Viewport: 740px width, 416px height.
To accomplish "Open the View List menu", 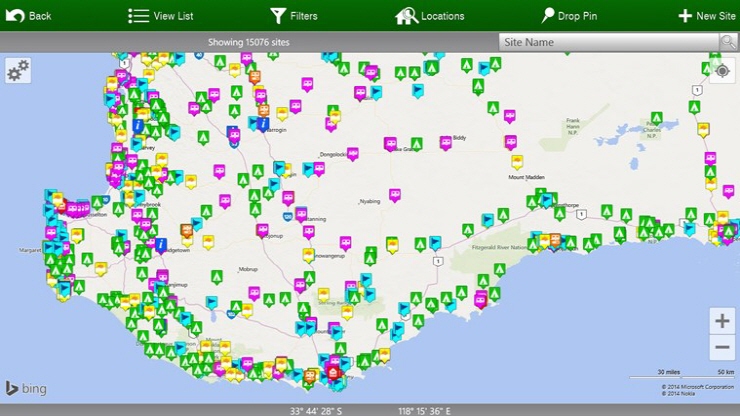I will tap(161, 15).
